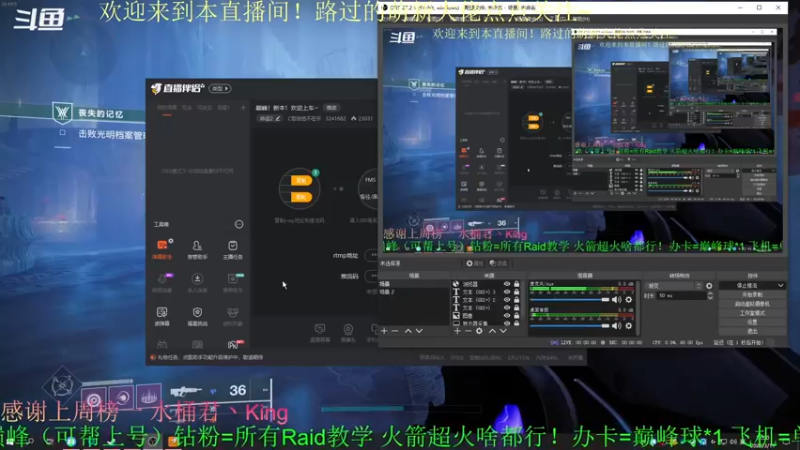Click the lower orange 复制 copy button
Viewport: 800px width, 450px height.
tap(301, 197)
